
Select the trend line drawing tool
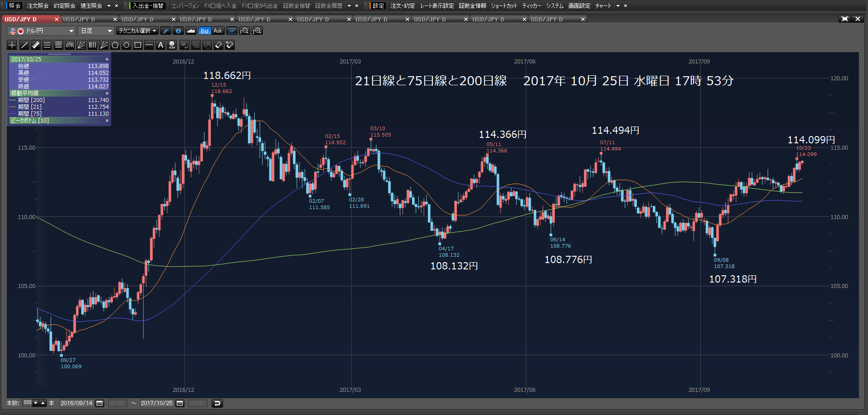24,45
